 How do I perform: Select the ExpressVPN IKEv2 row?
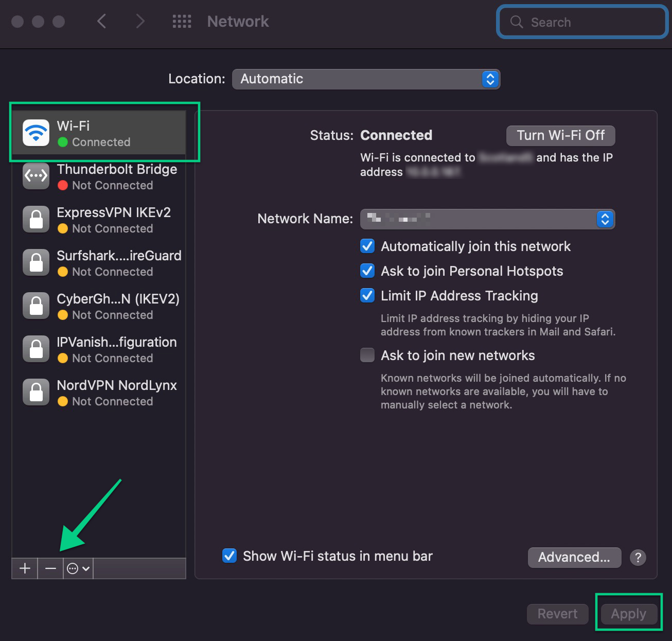pos(99,220)
